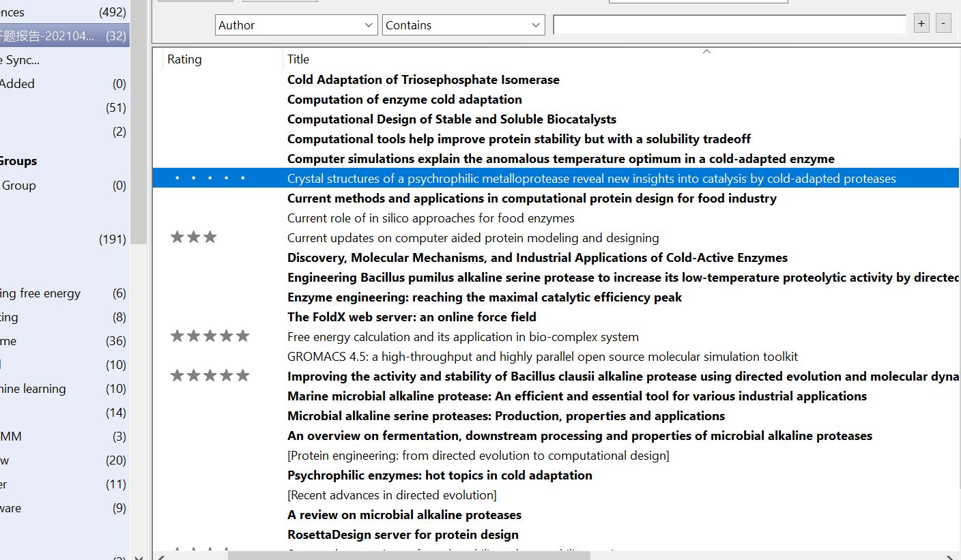Click the third star on the Current updates rating
This screenshot has height=560, width=961.
(210, 237)
